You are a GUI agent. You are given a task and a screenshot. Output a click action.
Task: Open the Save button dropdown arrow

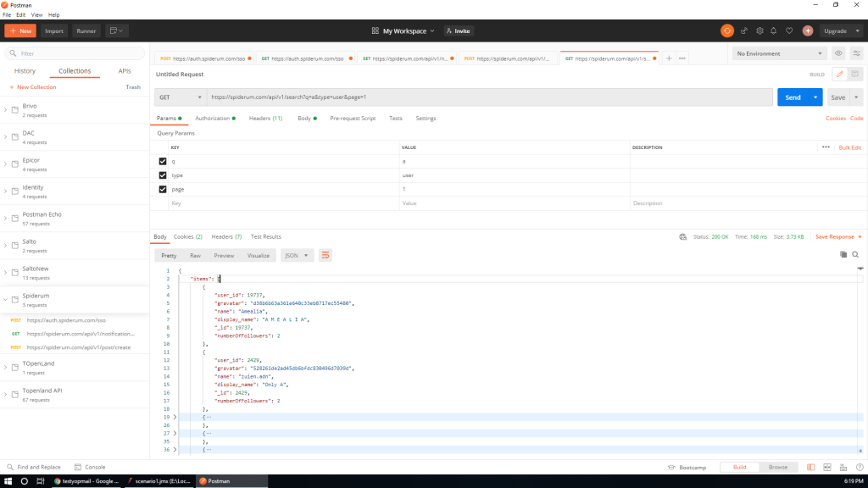(x=856, y=97)
